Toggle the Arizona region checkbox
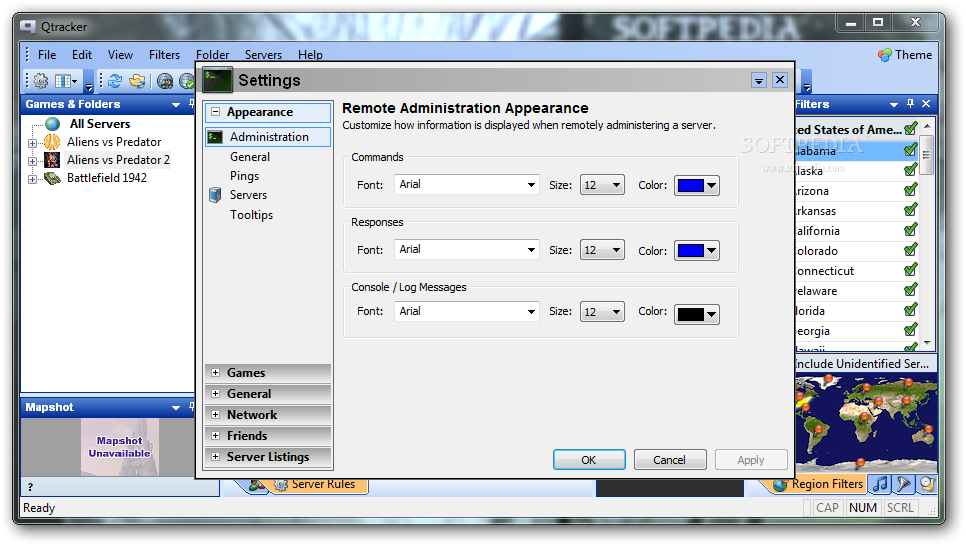Viewport: 966px width, 545px height. [911, 190]
